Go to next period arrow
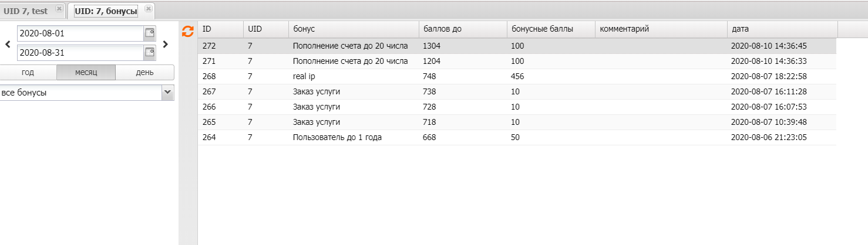The width and height of the screenshot is (868, 245). pyautogui.click(x=166, y=43)
